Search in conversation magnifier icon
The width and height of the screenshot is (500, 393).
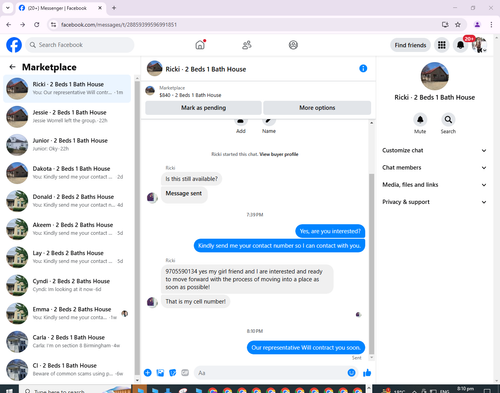(448, 119)
